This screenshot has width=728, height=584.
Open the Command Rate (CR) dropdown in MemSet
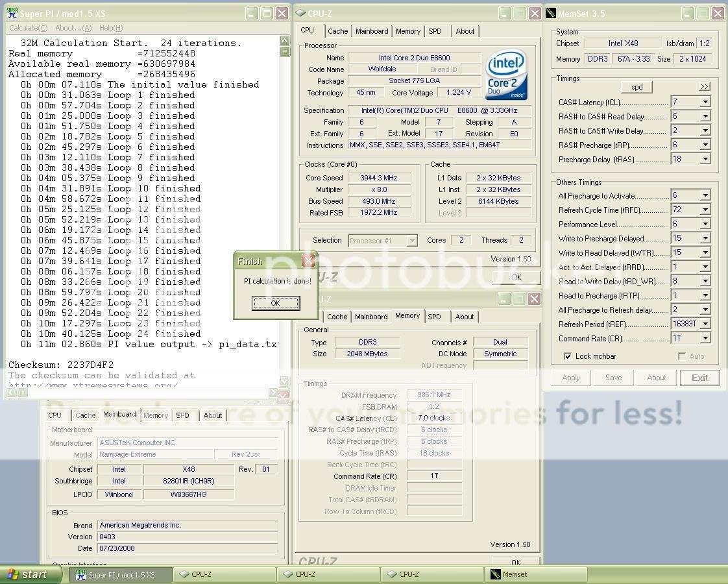(706, 338)
